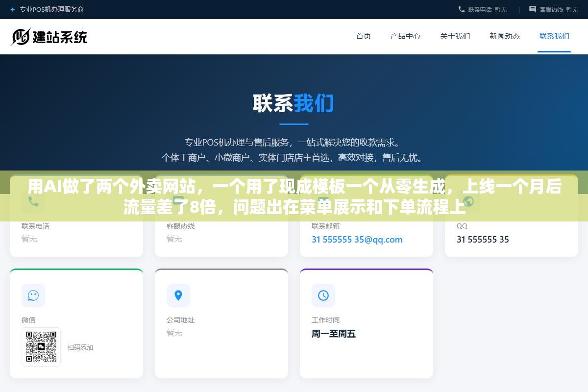
Task: Click the sparkle icon beside 专业POS机办理服务商
Action: 13,9
